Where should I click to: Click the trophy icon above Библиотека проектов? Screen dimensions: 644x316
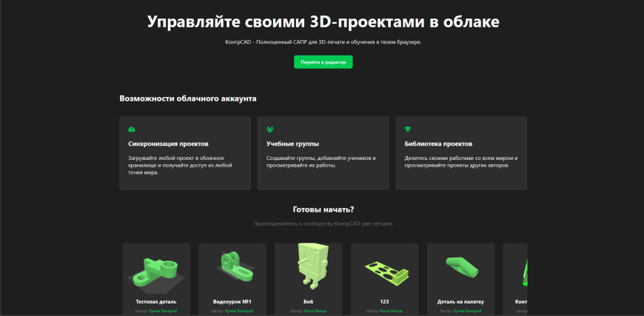click(407, 130)
